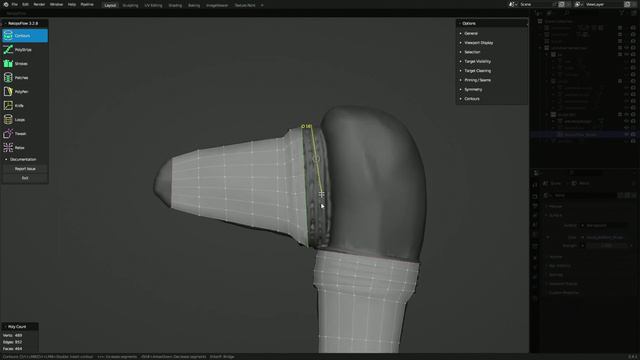This screenshot has width=640, height=360.
Task: Select the Contours tool
Action: point(25,36)
